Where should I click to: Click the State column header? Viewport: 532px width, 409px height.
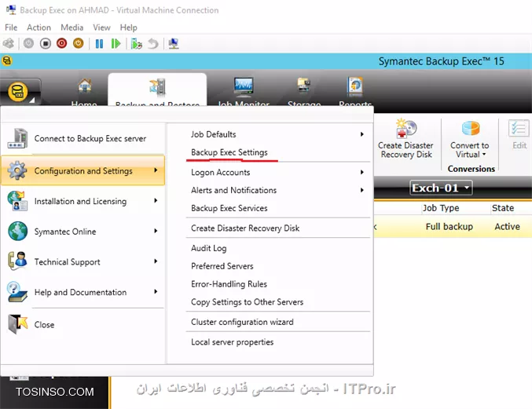pos(503,208)
